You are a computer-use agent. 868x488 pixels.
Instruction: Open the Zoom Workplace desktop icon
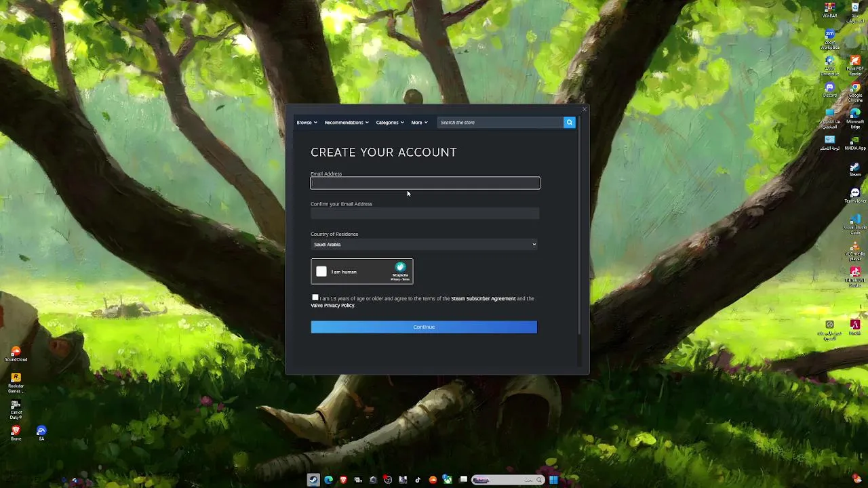click(829, 39)
